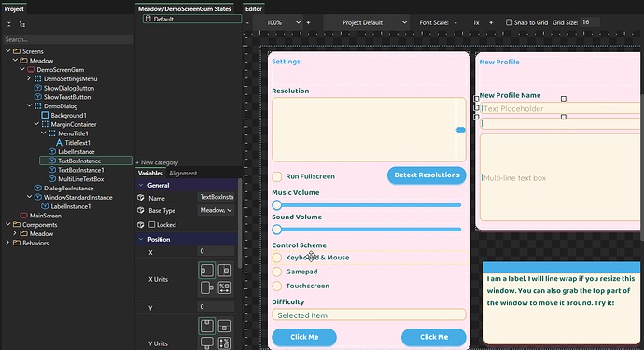Click the New category link
The height and width of the screenshot is (350, 644).
[158, 162]
